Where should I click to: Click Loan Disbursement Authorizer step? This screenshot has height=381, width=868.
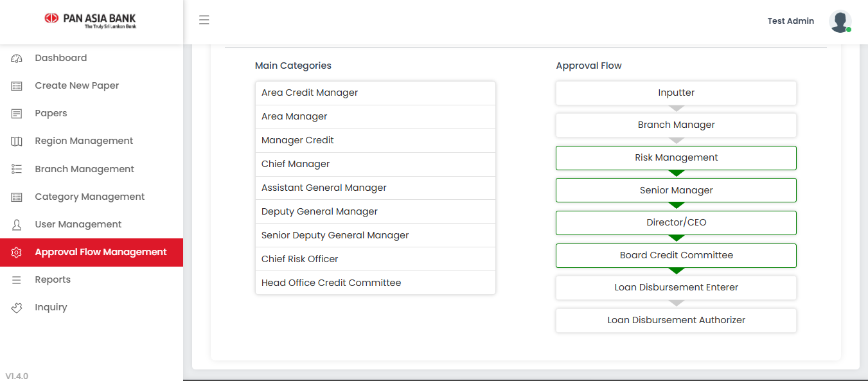[x=676, y=320]
